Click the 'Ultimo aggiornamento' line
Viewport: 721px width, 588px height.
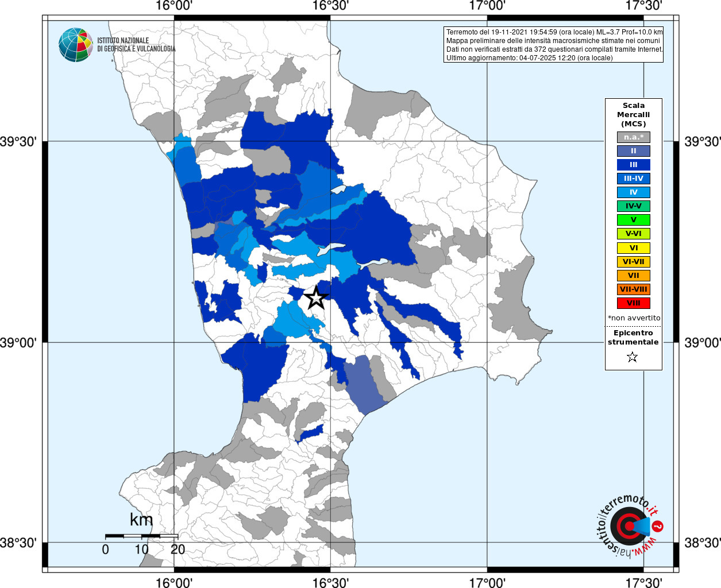[x=530, y=58]
